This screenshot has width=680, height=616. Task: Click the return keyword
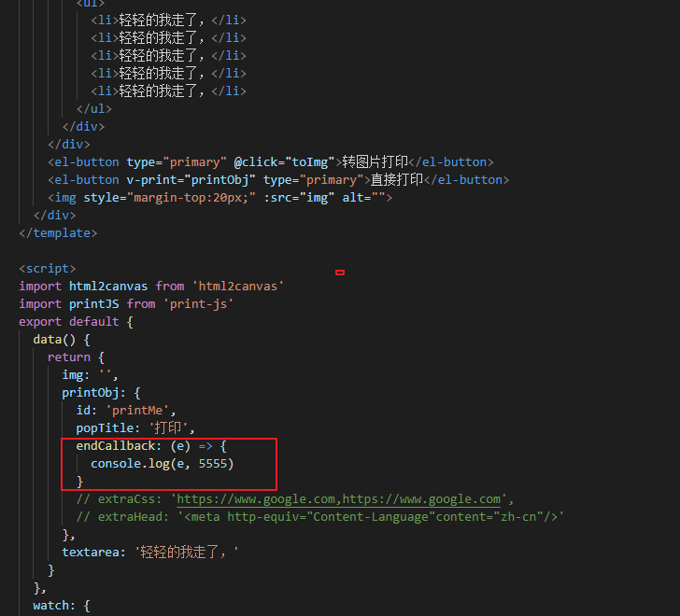coord(69,357)
